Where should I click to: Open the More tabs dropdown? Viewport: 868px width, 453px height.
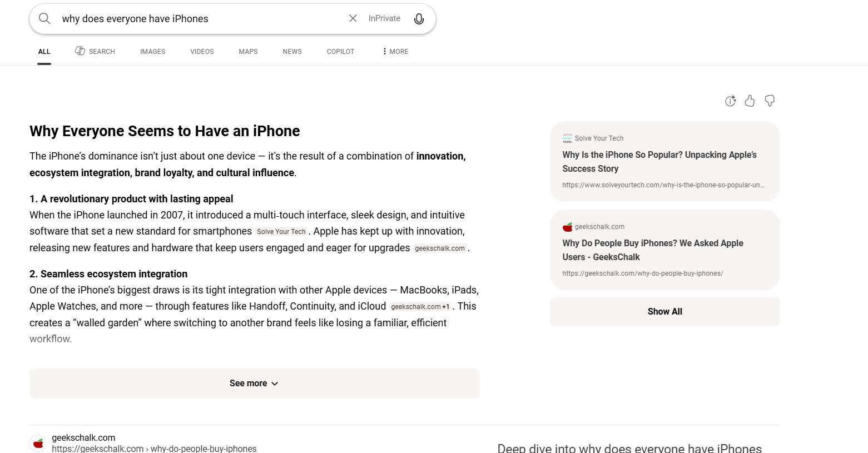pos(395,51)
